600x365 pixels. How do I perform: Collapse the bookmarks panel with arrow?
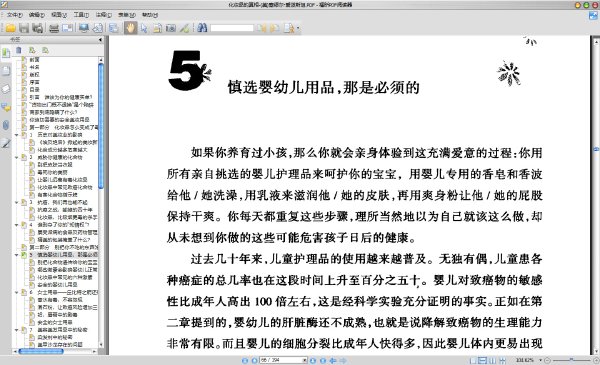click(100, 39)
